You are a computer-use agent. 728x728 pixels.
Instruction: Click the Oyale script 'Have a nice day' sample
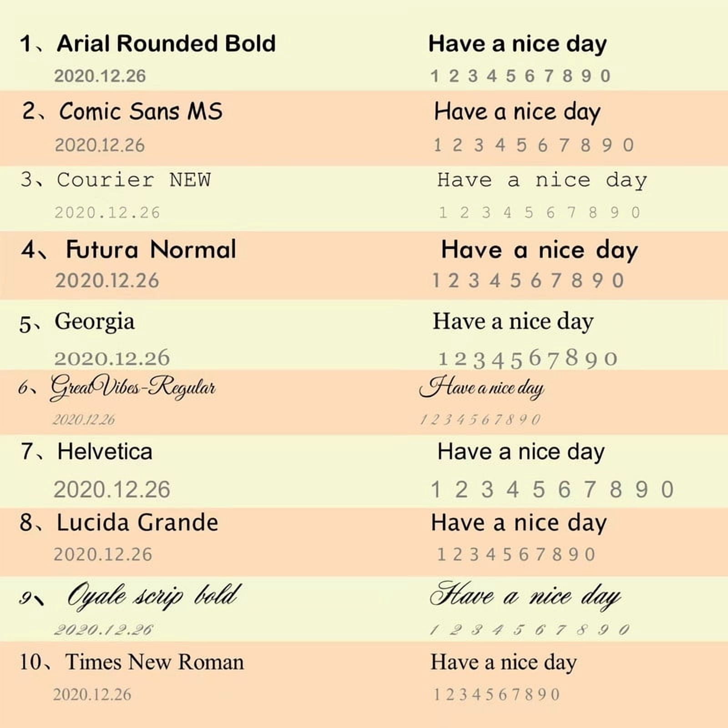coord(526,595)
